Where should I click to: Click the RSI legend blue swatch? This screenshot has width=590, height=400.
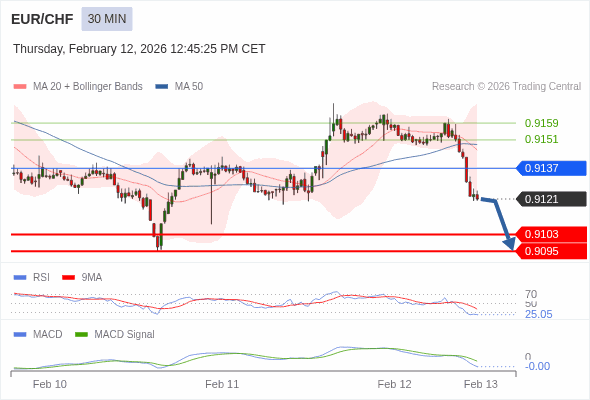pyautogui.click(x=20, y=278)
